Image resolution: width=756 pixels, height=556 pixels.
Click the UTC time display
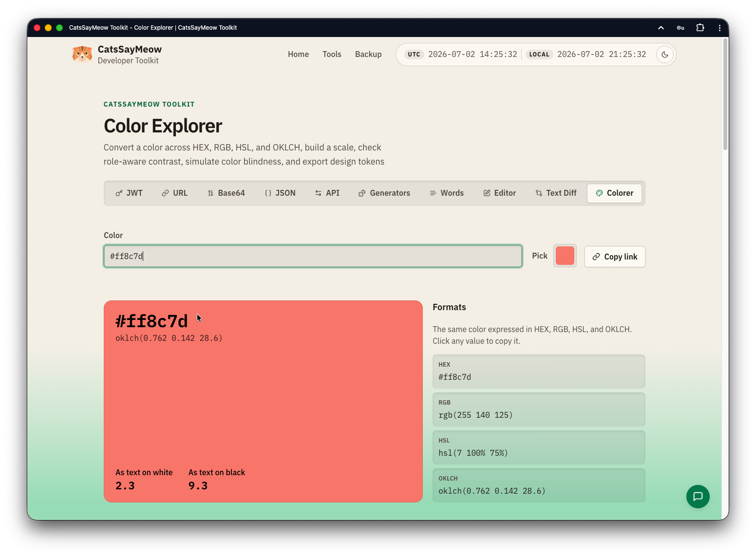461,55
